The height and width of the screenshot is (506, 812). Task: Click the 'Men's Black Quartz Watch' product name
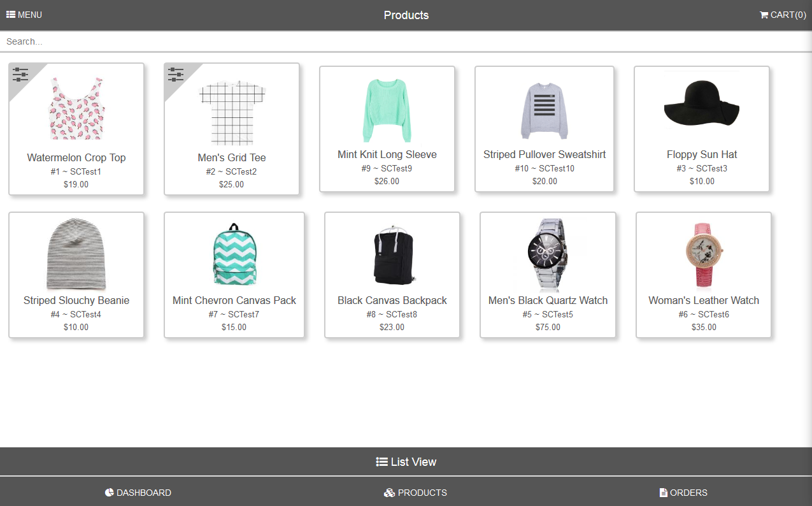pos(548,300)
